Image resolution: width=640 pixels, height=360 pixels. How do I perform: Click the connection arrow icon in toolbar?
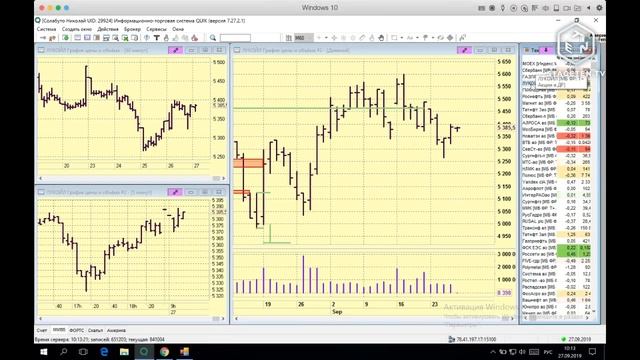[x=43, y=38]
